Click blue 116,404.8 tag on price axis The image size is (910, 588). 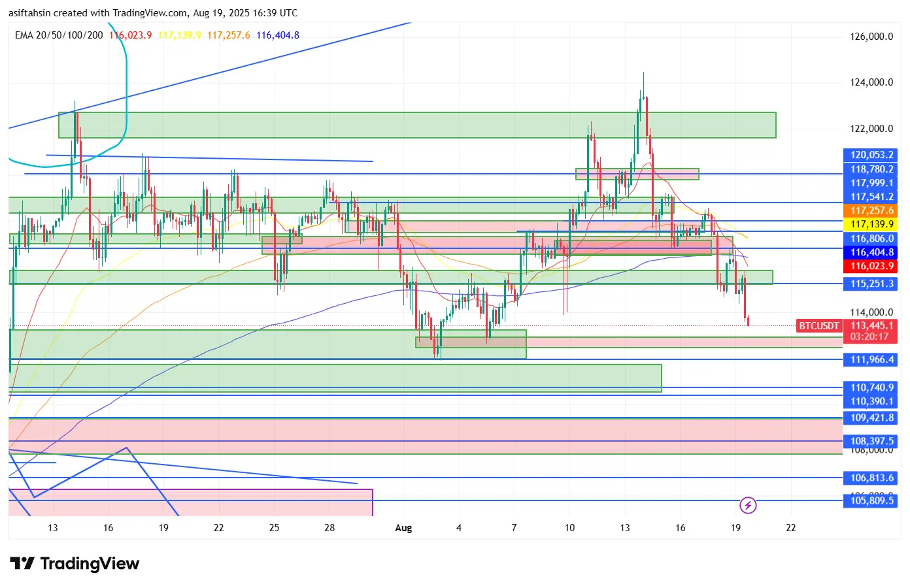click(871, 252)
